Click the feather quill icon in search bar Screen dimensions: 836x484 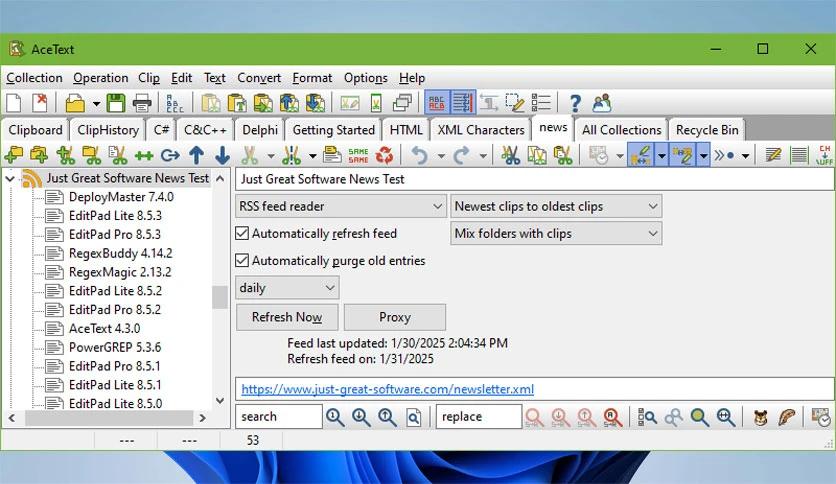coord(787,417)
